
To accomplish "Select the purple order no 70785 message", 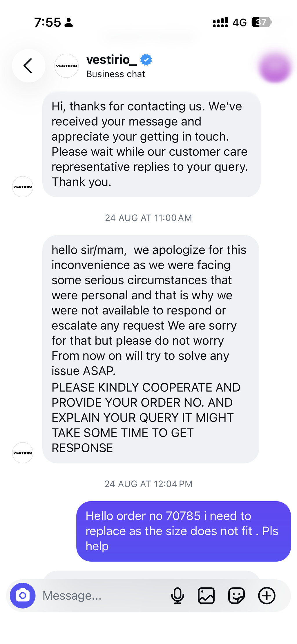I will click(184, 531).
